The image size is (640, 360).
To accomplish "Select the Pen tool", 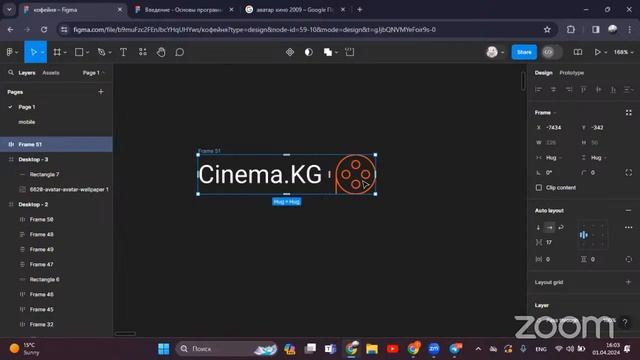I will coord(101,52).
